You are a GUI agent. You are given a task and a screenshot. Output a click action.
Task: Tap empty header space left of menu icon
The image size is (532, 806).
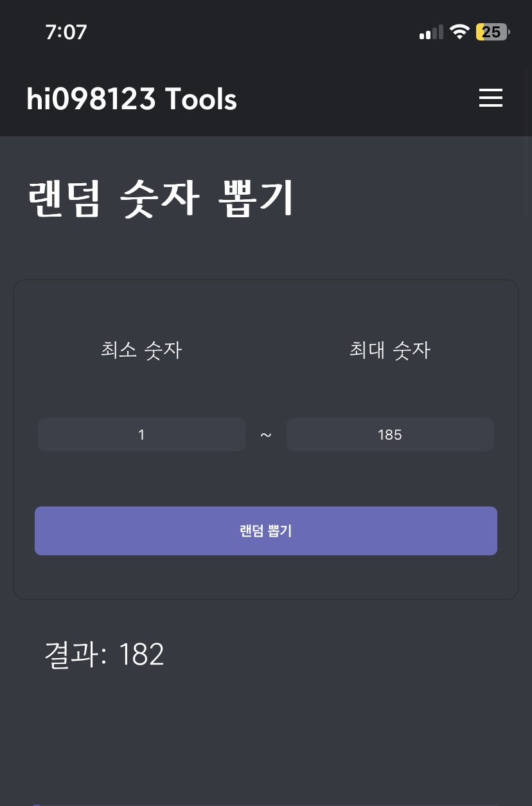point(360,100)
